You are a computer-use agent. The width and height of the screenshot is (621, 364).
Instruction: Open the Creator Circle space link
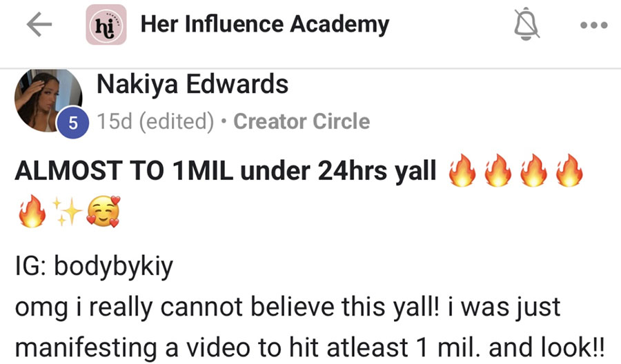point(302,121)
